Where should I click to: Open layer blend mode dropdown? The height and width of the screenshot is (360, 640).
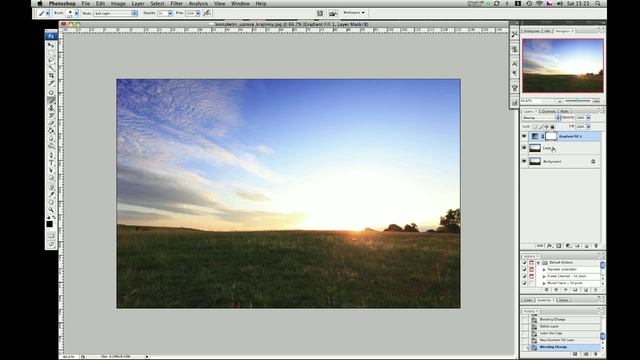pos(542,118)
